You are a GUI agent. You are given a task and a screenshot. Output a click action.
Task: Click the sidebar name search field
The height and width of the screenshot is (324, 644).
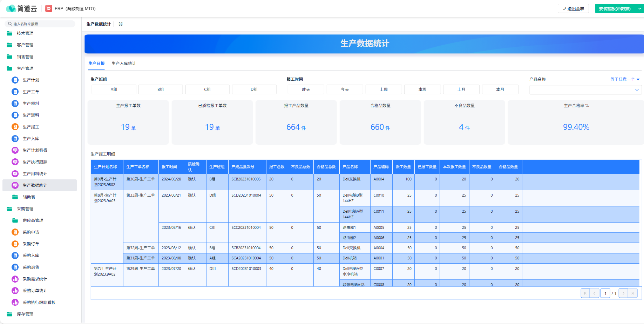(40, 24)
